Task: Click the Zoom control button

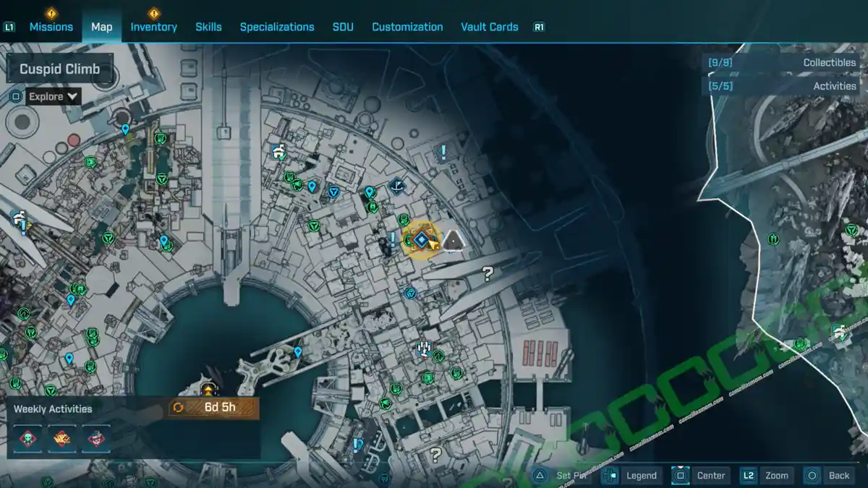Action: pyautogui.click(x=767, y=475)
